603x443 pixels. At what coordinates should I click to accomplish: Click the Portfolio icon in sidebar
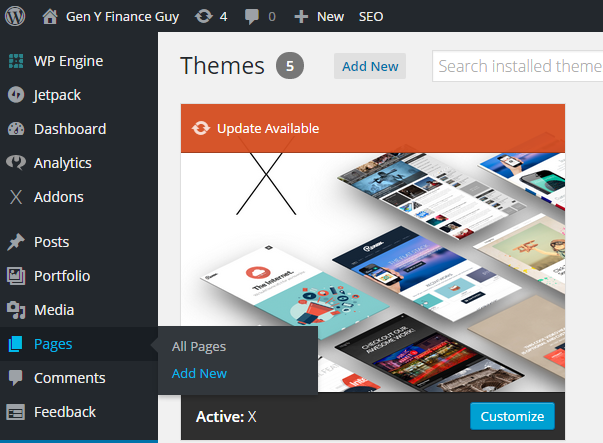coord(16,276)
